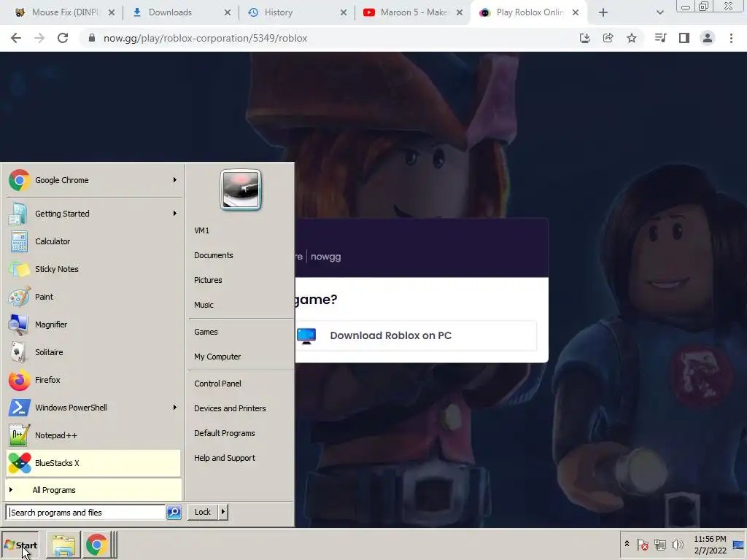The image size is (747, 560).
Task: Open BlueStacks X
Action: [93, 463]
